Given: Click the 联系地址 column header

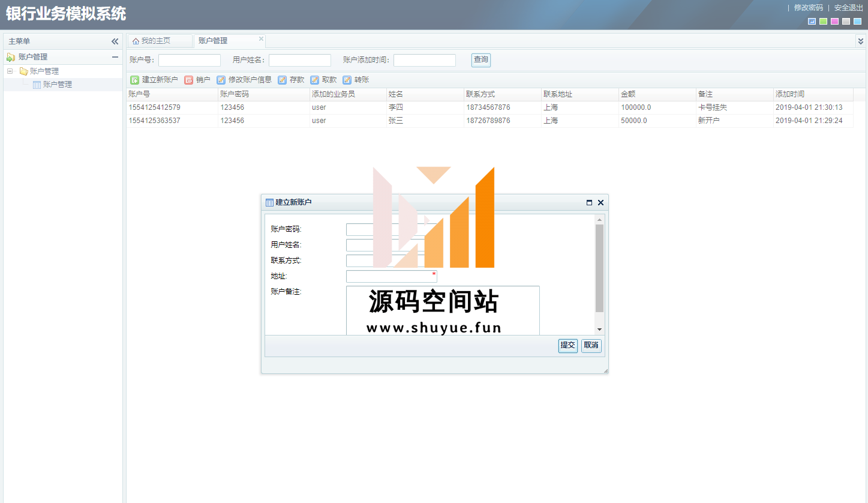Looking at the screenshot, I should [x=580, y=94].
